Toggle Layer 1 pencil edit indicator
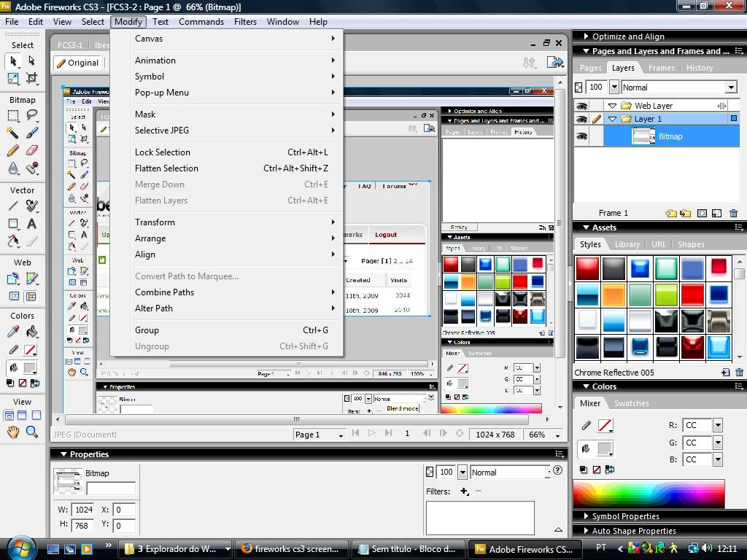This screenshot has height=560, width=747. pyautogui.click(x=597, y=119)
